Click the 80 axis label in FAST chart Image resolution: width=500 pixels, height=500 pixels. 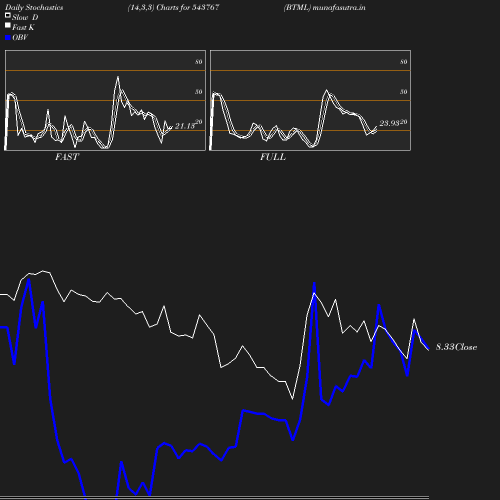[x=199, y=62]
